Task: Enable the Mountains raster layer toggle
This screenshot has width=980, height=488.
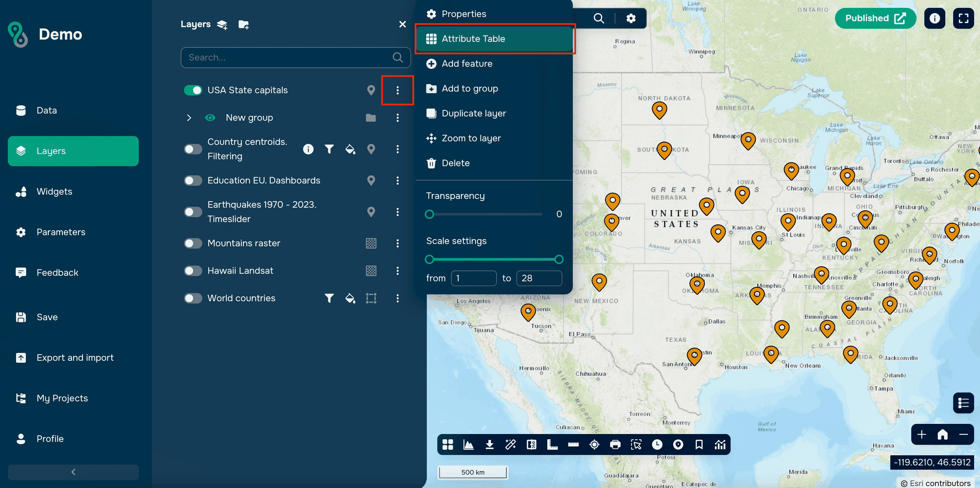Action: pos(193,243)
